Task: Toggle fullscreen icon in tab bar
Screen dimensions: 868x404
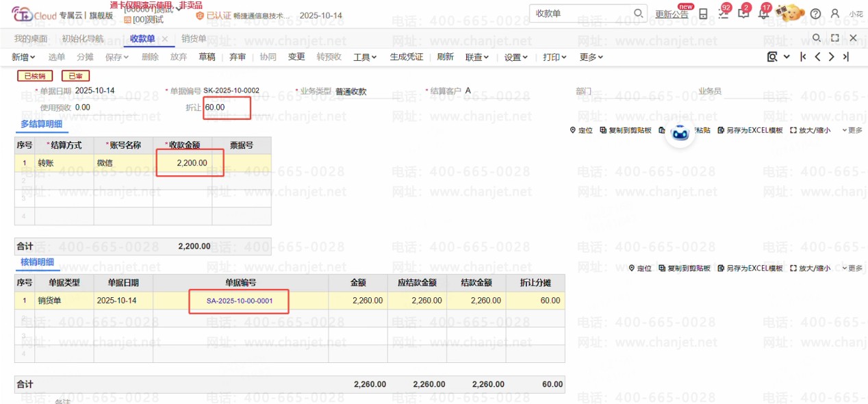Action: 834,38
